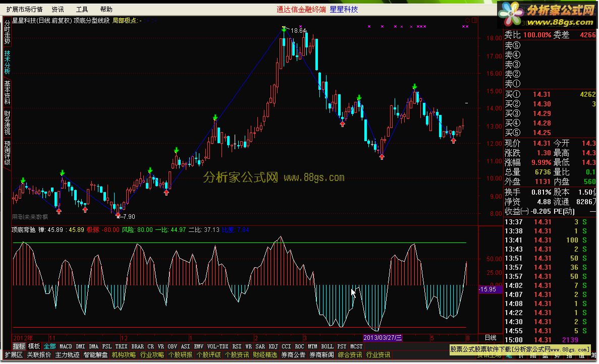Switch indicator to ASI

185,346
